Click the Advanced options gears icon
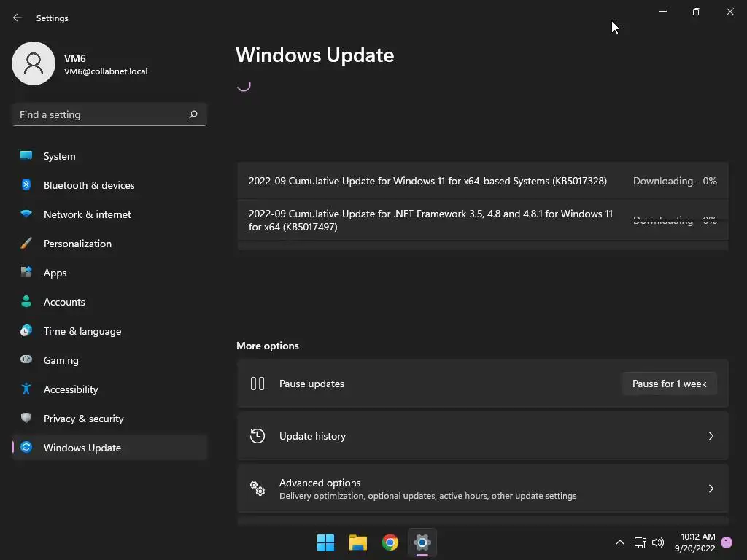The image size is (747, 560). click(258, 489)
